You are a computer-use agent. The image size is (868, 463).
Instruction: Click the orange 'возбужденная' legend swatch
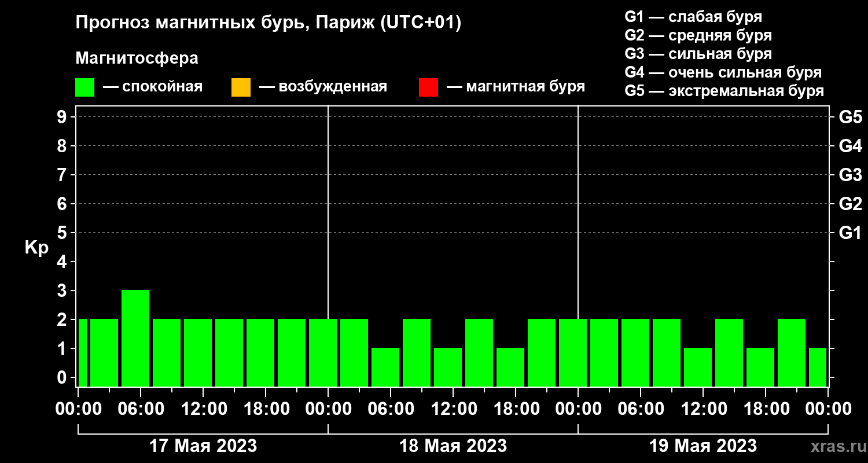click(241, 87)
